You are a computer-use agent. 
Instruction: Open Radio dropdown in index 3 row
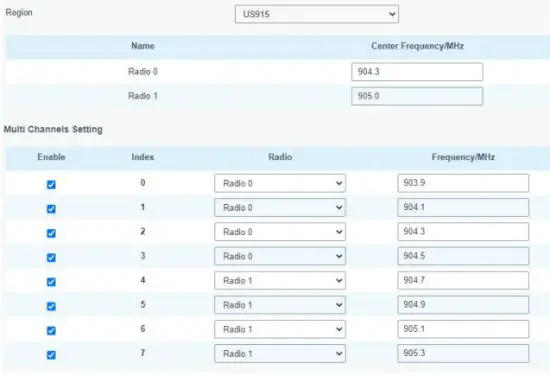280,256
